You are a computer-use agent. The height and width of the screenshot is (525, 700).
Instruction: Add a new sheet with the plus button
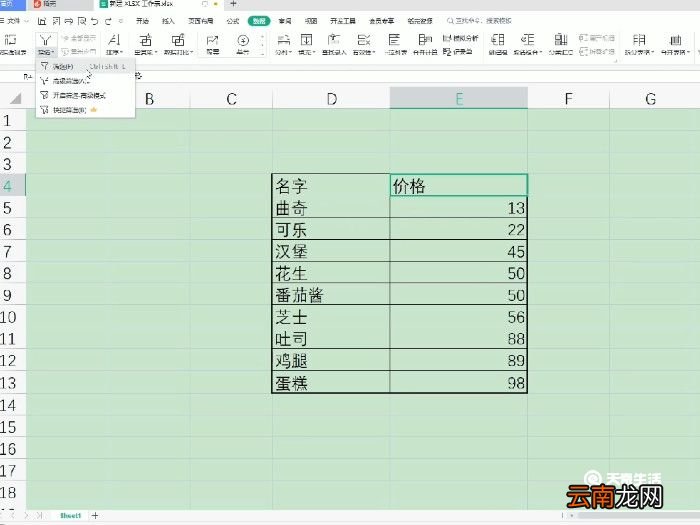coord(95,516)
